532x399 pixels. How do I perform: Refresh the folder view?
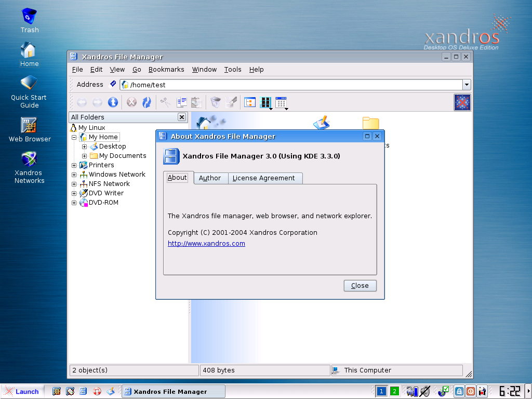(147, 102)
